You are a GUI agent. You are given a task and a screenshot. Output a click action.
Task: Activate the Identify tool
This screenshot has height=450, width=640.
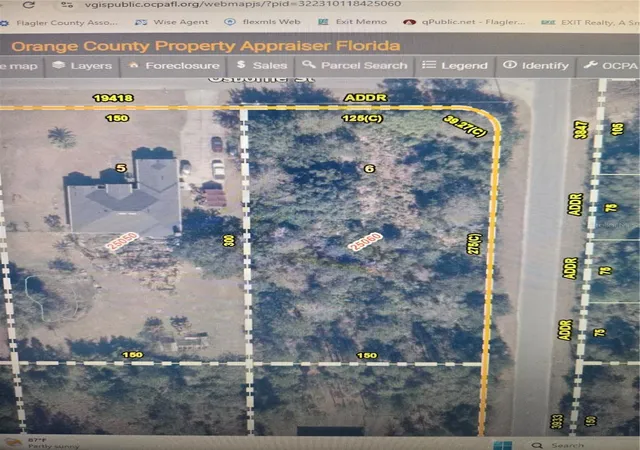pos(536,66)
